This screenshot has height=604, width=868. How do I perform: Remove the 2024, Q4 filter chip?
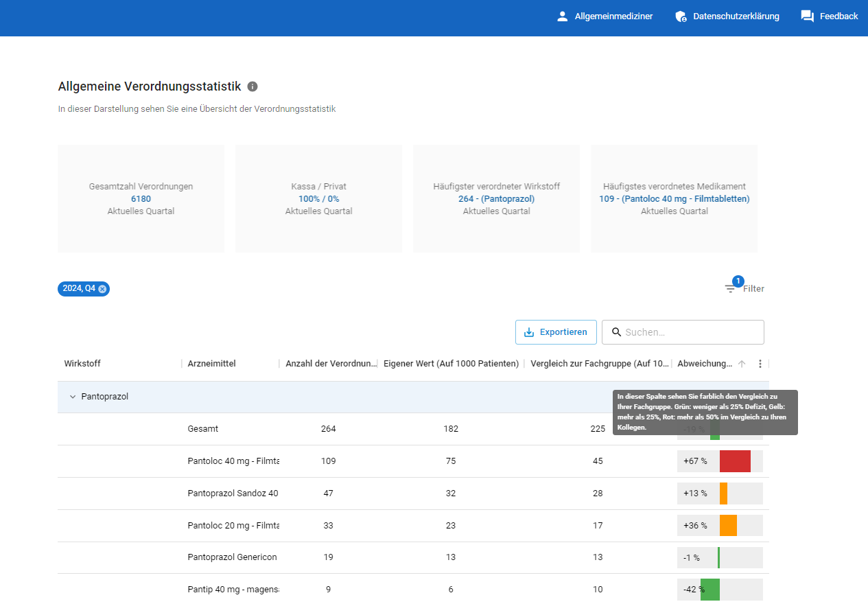(102, 289)
